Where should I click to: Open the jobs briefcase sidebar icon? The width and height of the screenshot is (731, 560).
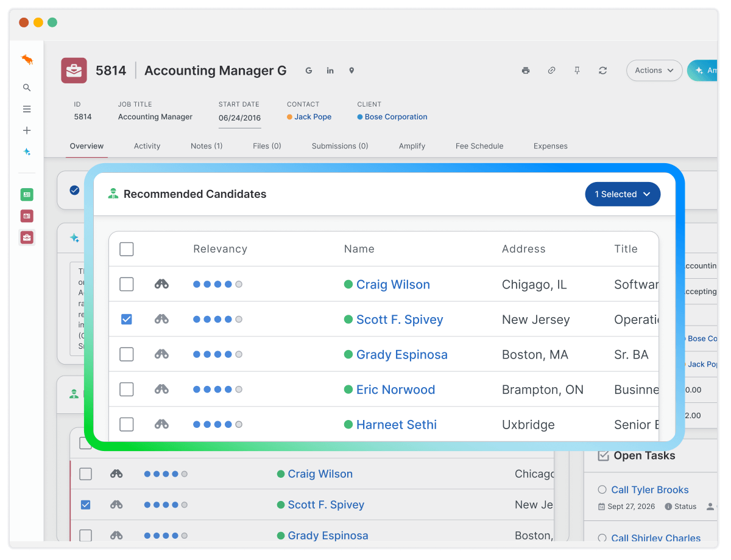pos(27,237)
